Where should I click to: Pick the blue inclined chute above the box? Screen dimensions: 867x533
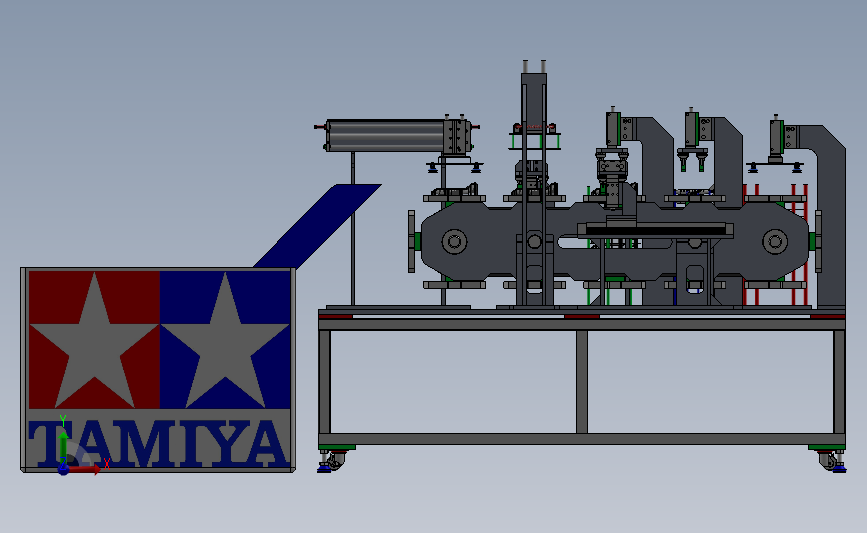coord(318,226)
